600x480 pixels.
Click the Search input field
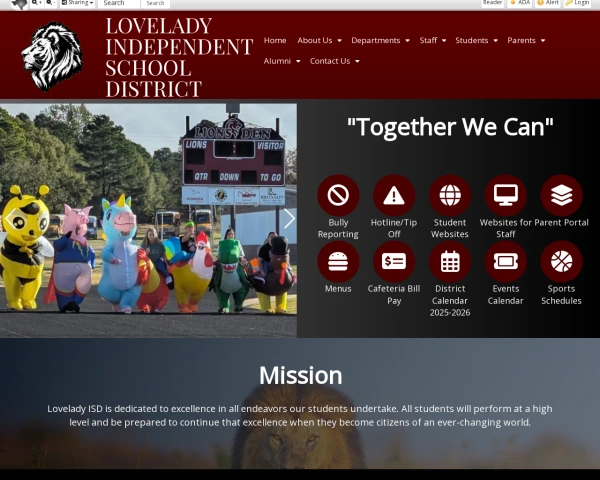119,3
